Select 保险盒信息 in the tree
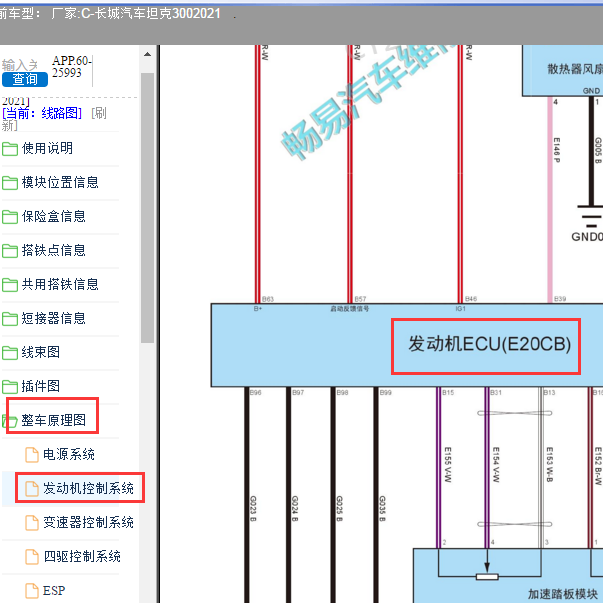The height and width of the screenshot is (603, 603). (x=53, y=216)
